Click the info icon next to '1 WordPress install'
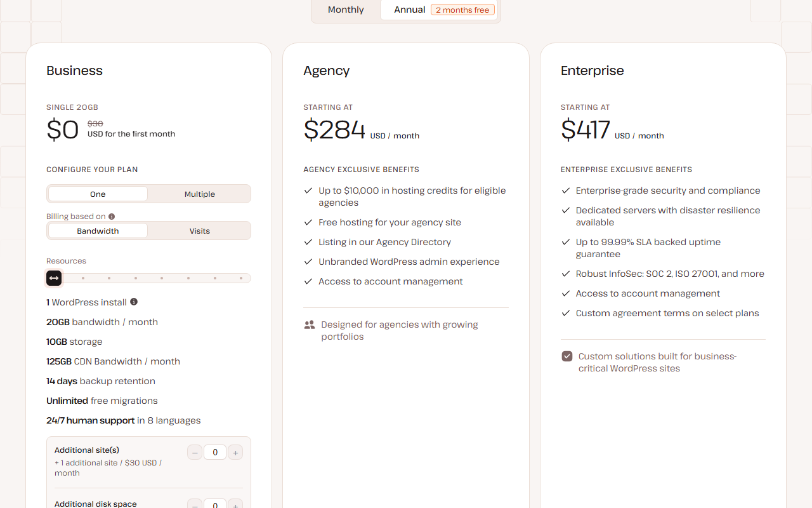This screenshot has height=508, width=812. tap(134, 302)
